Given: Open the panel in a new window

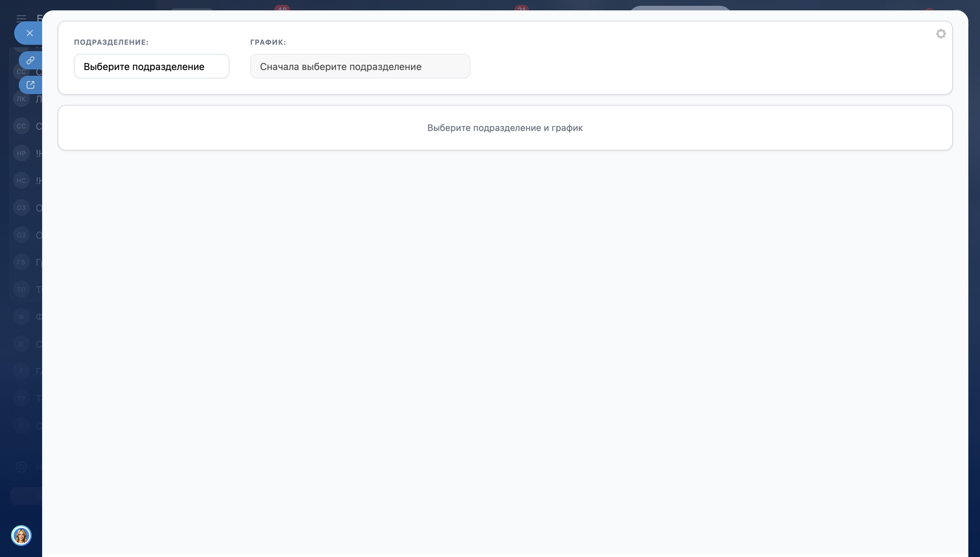Looking at the screenshot, I should tap(30, 85).
